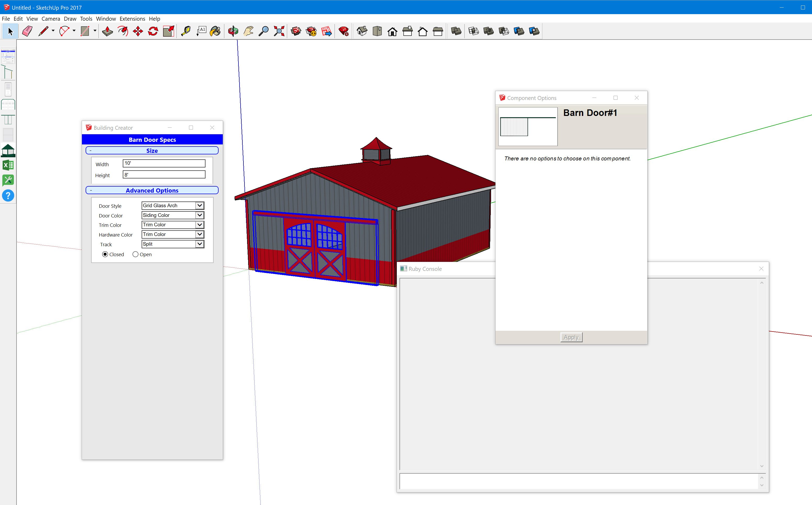812x505 pixels.
Task: Open the Track dropdown
Action: point(173,244)
